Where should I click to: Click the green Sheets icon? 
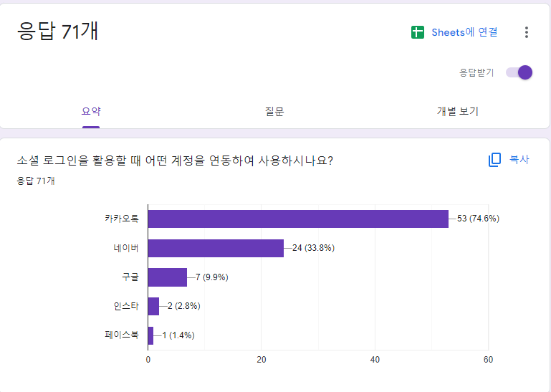coord(418,32)
